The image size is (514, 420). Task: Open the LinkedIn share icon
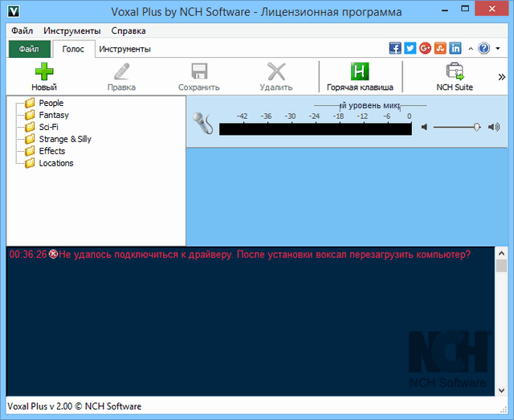click(x=455, y=48)
